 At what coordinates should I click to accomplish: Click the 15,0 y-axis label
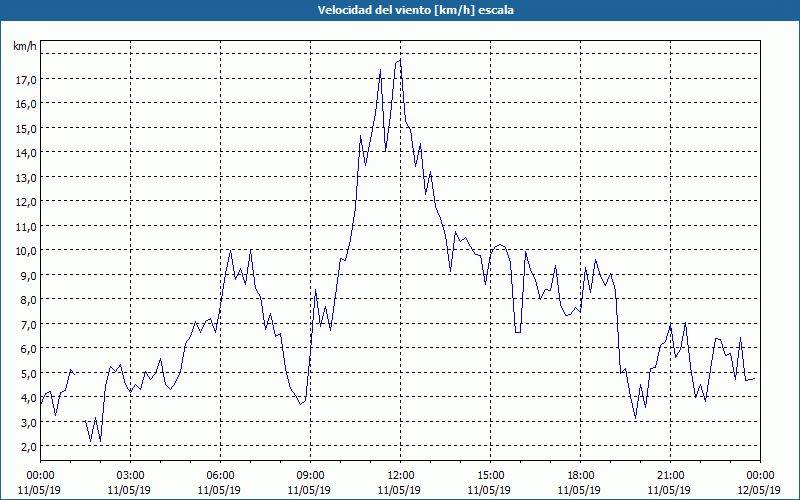click(26, 128)
